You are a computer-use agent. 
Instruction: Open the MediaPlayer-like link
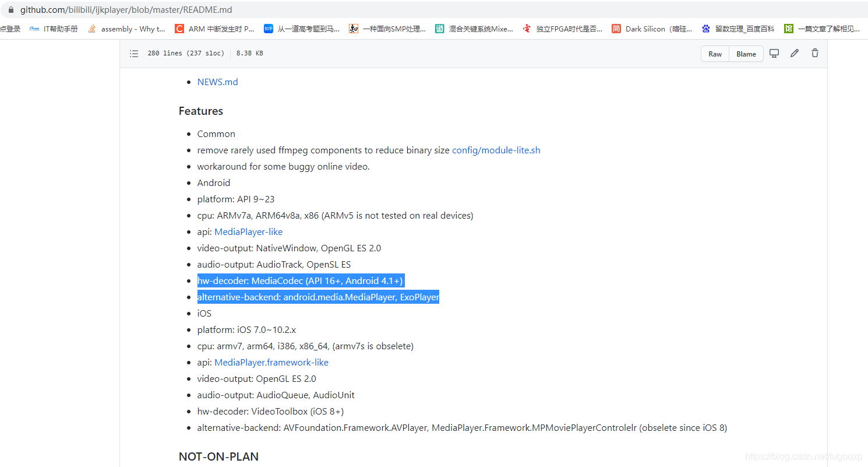pyautogui.click(x=249, y=231)
